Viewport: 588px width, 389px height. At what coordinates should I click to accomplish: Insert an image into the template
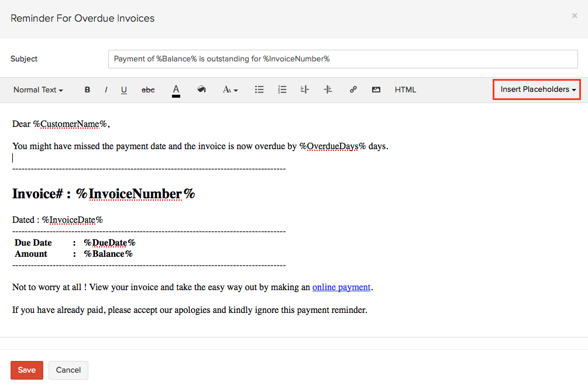click(x=376, y=89)
